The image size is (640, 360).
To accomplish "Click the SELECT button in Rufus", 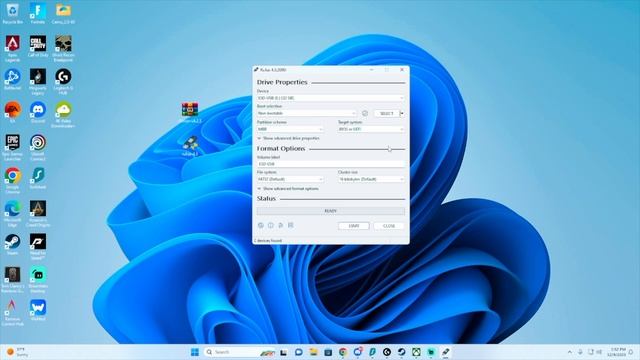I will click(x=387, y=113).
